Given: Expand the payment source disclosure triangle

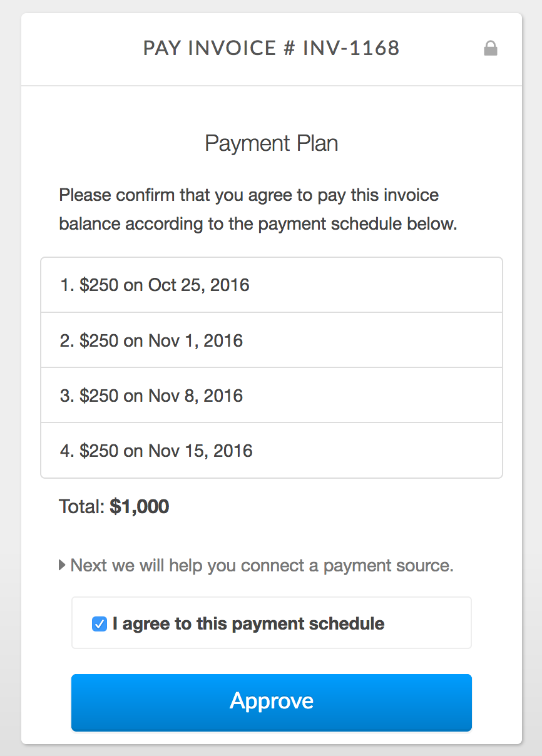Looking at the screenshot, I should click(x=62, y=566).
